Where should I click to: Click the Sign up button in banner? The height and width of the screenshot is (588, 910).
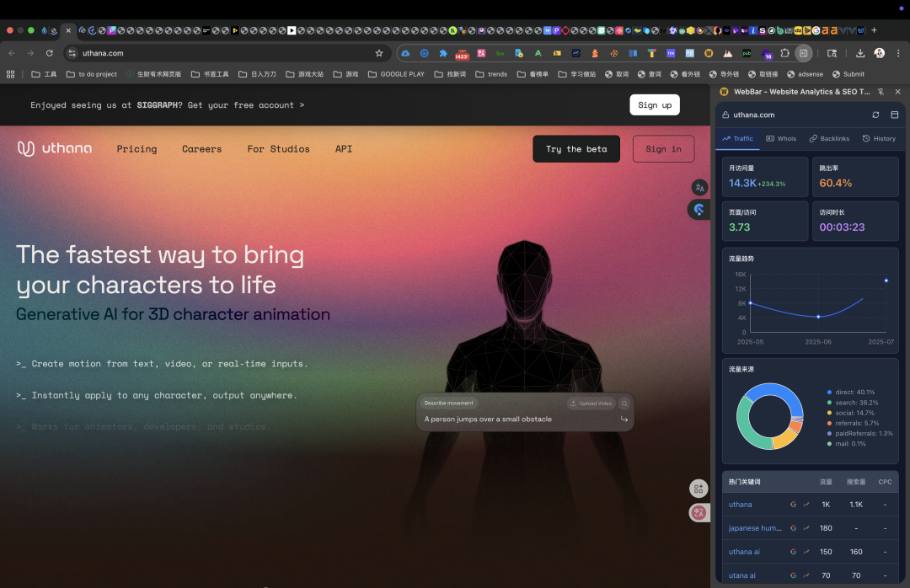655,105
